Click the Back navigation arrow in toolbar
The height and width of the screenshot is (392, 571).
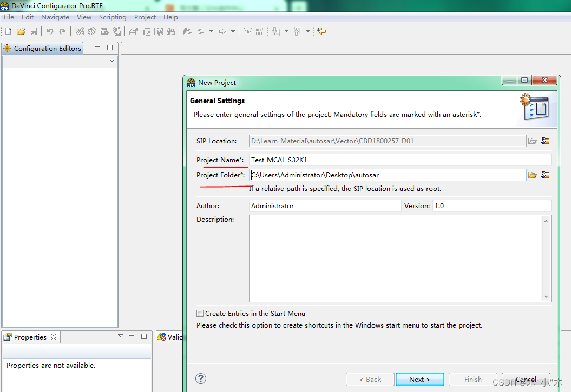click(x=201, y=31)
